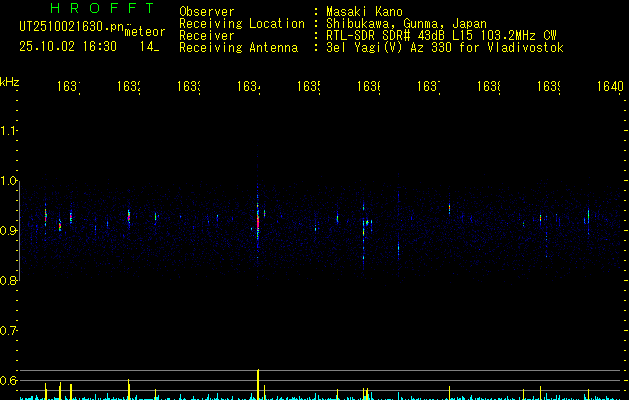Click the 1.0 kHz axis tick label
Screen dimensions: 629x400
point(8,181)
